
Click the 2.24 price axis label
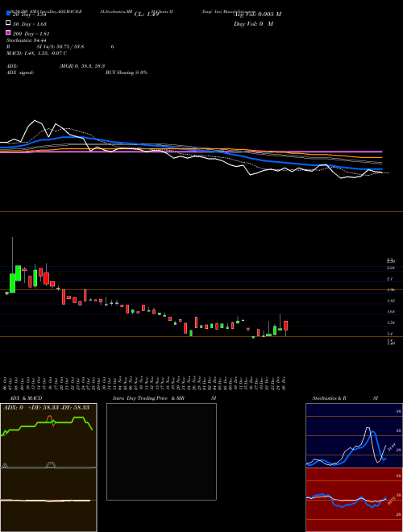click(391, 268)
